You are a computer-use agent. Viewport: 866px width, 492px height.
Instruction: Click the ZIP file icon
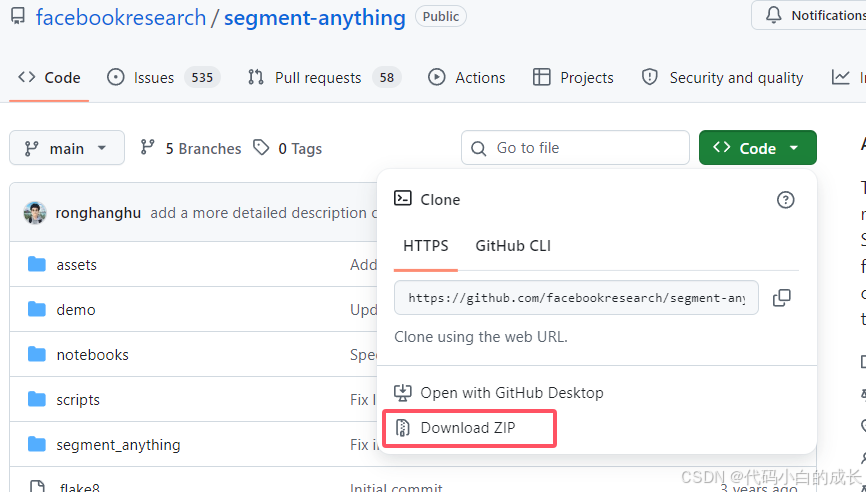tap(403, 428)
